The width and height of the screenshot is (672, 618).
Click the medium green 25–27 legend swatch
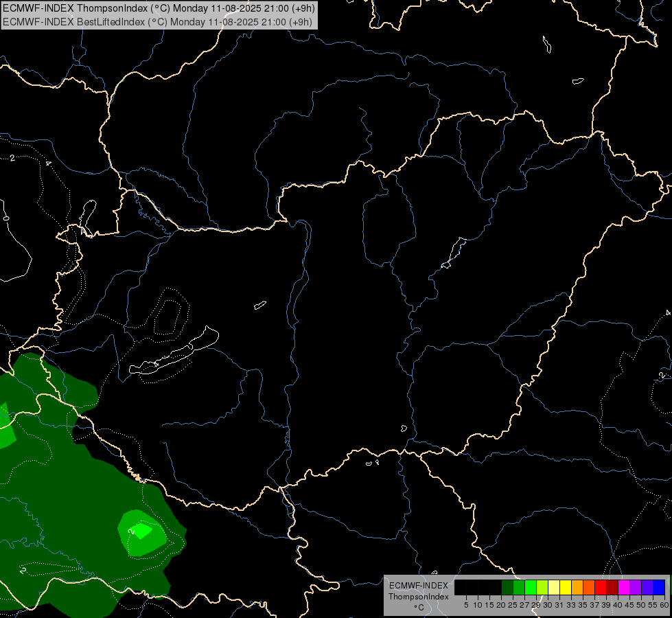(x=519, y=587)
